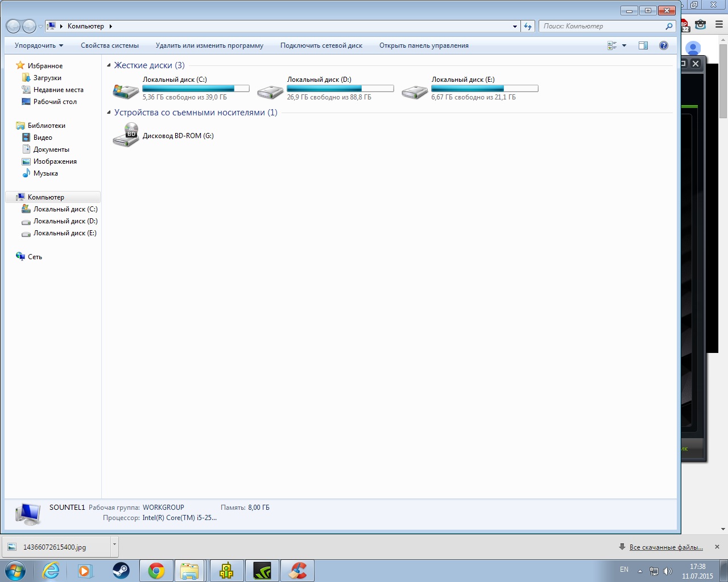Open the downloaded file 14366072615400.jpg
This screenshot has height=582, width=728.
click(56, 547)
